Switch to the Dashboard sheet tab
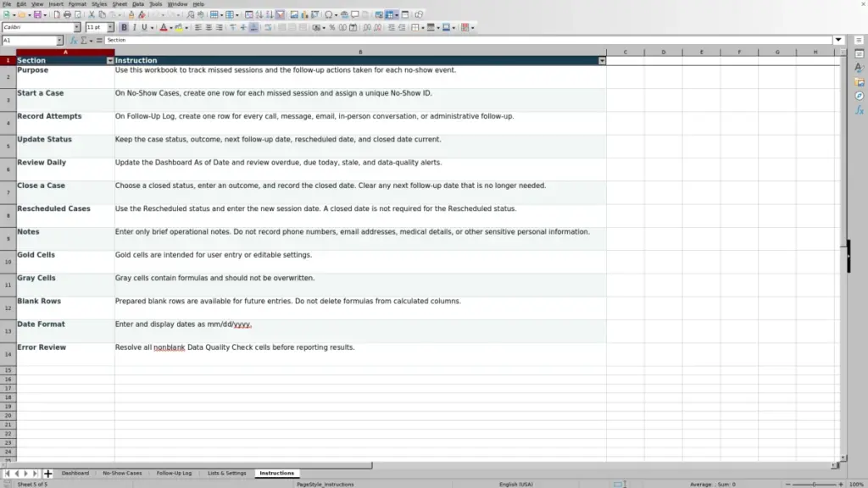 (x=75, y=474)
